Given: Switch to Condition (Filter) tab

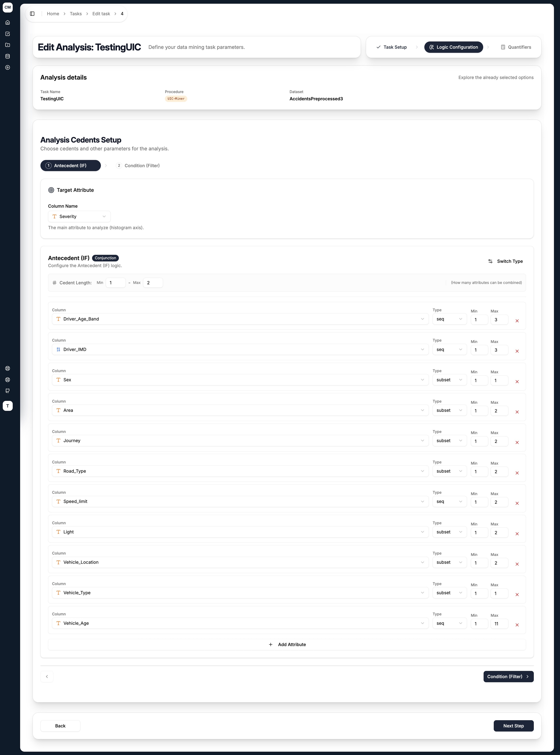Looking at the screenshot, I should (x=138, y=165).
